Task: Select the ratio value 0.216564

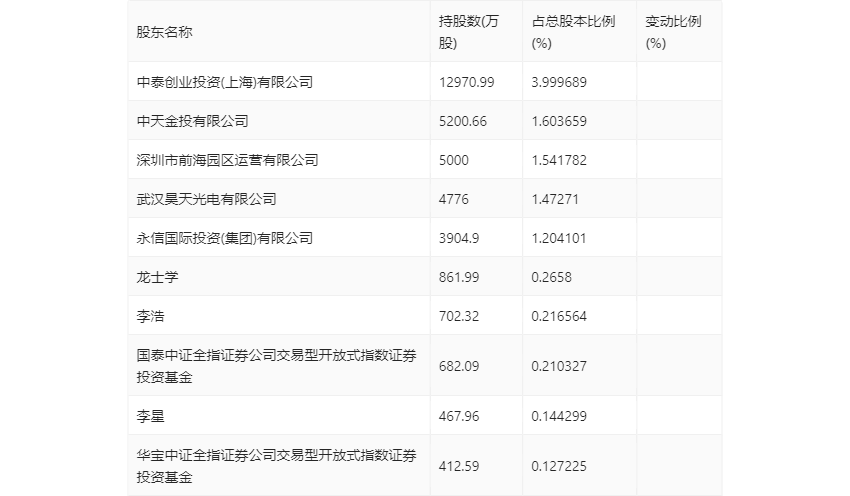Action: tap(559, 316)
